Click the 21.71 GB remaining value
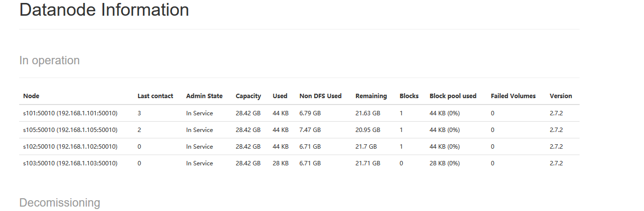The image size is (644, 211). pos(368,163)
